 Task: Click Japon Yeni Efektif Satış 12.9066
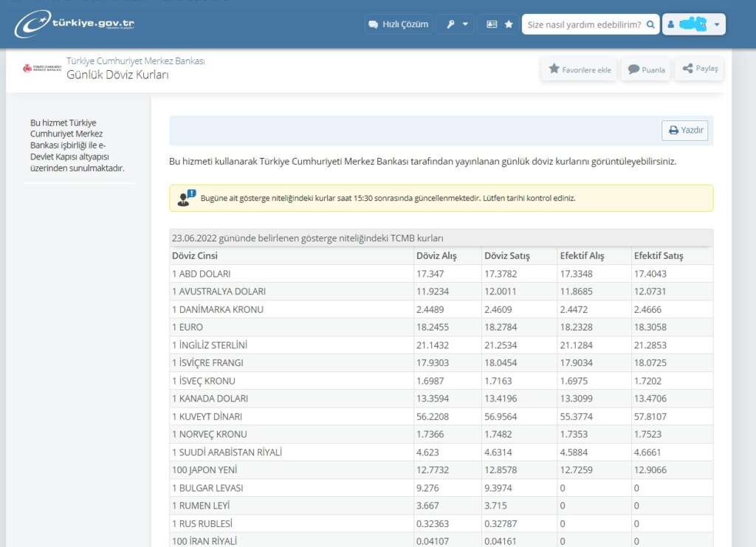coord(650,470)
